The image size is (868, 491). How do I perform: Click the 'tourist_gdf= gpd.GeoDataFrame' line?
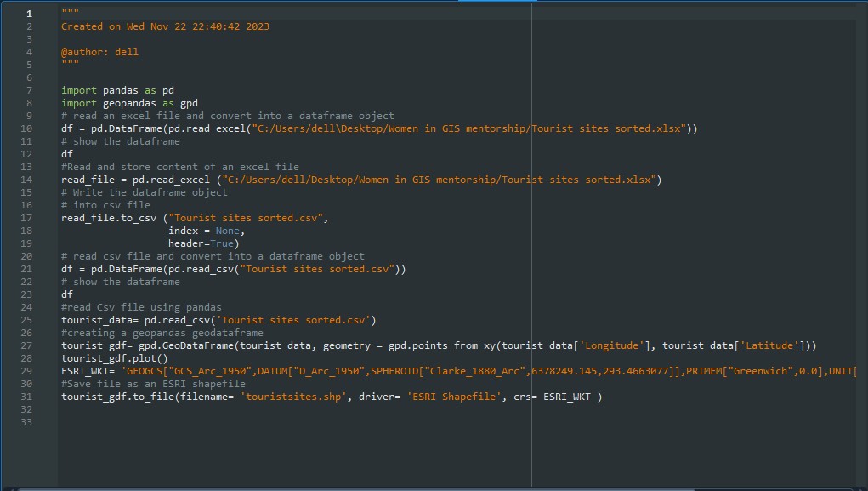coord(439,345)
